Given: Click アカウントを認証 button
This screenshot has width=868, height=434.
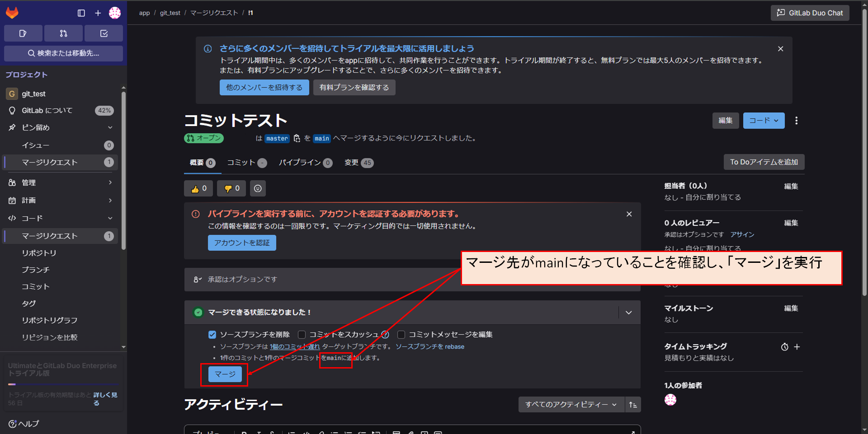Looking at the screenshot, I should (x=242, y=243).
